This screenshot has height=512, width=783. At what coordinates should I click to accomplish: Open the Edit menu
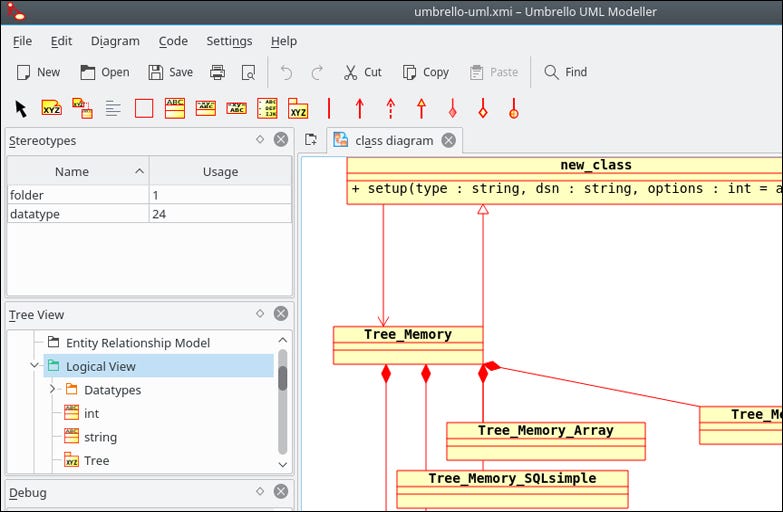point(61,41)
